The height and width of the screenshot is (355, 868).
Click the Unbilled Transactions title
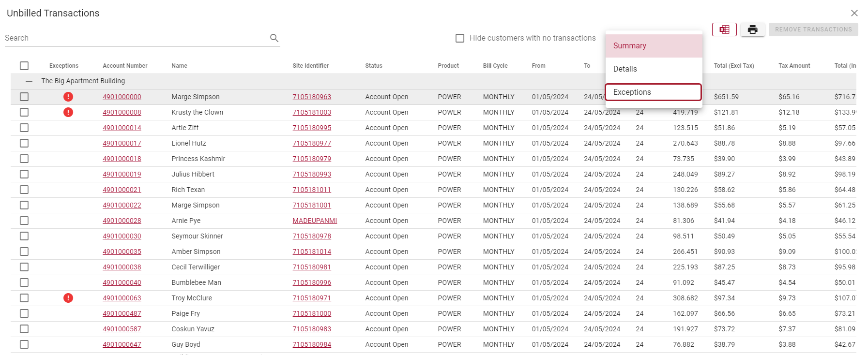[x=53, y=13]
